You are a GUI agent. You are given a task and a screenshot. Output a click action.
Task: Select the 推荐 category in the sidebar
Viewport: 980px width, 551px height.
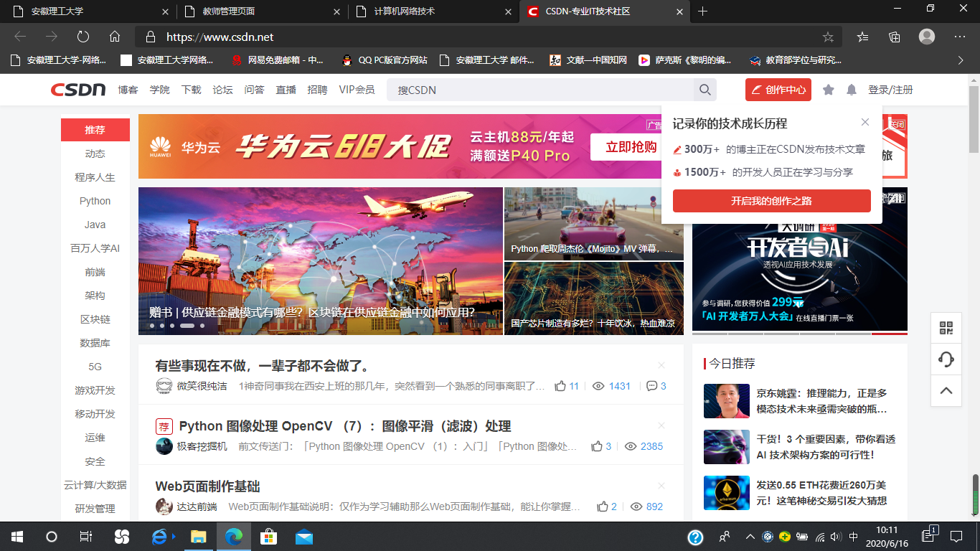pyautogui.click(x=95, y=130)
